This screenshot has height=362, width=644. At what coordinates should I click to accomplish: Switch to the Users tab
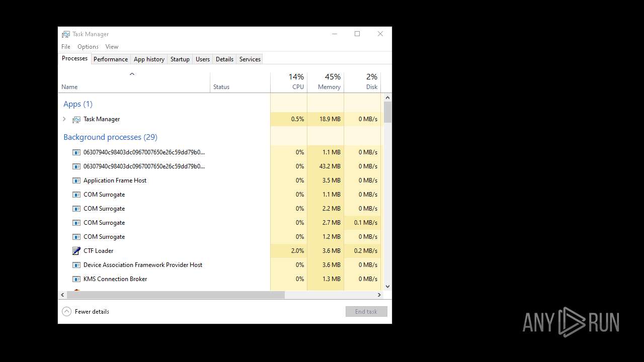tap(203, 59)
